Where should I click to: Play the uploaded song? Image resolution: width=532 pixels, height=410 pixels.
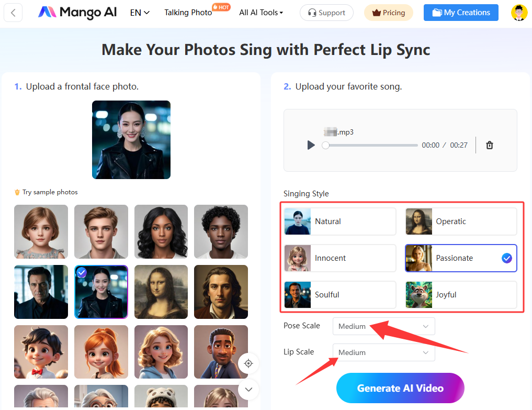click(311, 145)
